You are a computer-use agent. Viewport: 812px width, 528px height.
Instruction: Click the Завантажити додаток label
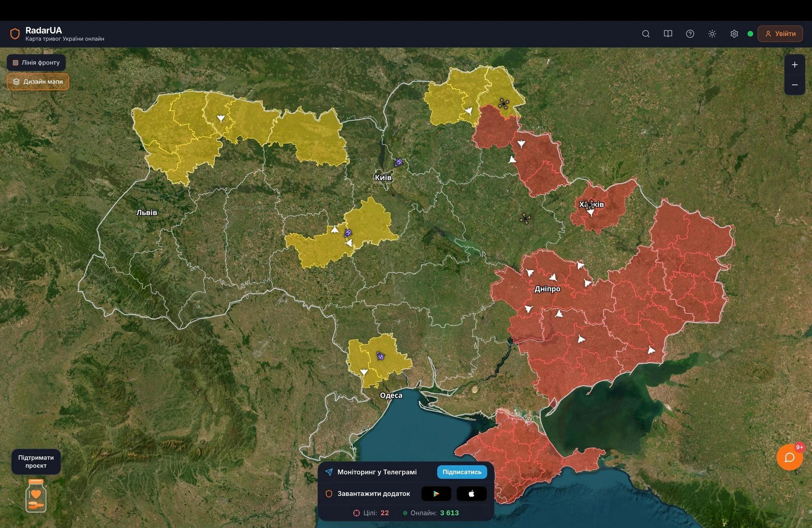(374, 493)
